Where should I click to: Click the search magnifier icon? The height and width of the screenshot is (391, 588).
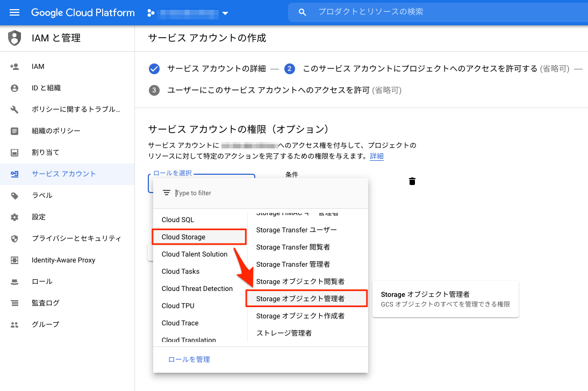[x=302, y=12]
